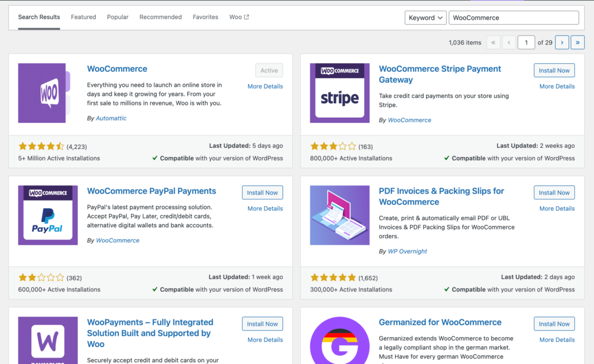594x364 pixels.
Task: Install the WooPayments plugin
Action: (x=263, y=324)
